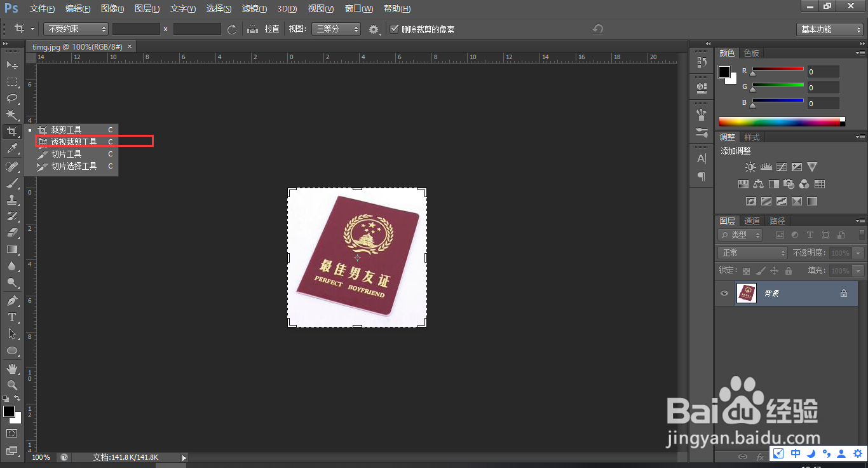Select the Horizontal Type tool

pos(11,317)
